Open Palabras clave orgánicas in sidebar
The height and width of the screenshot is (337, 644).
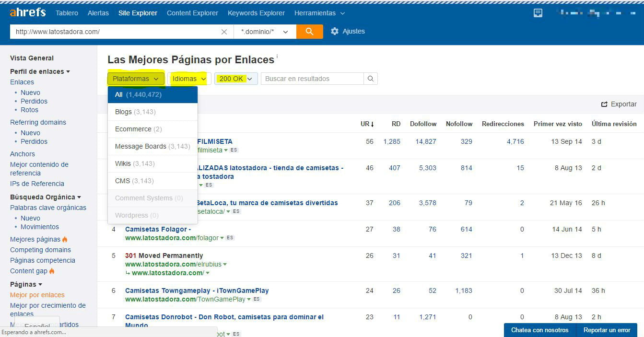point(48,208)
